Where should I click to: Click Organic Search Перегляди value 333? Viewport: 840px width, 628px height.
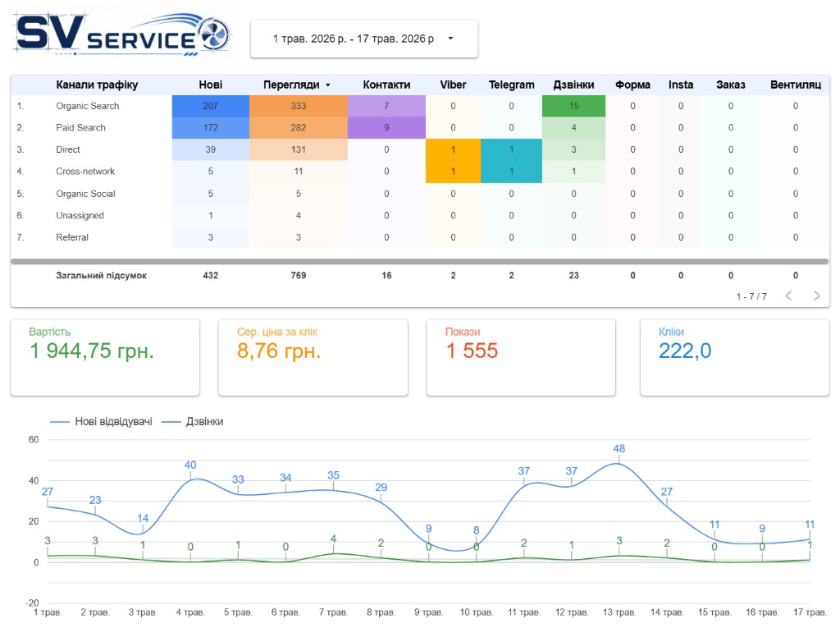tap(299, 106)
